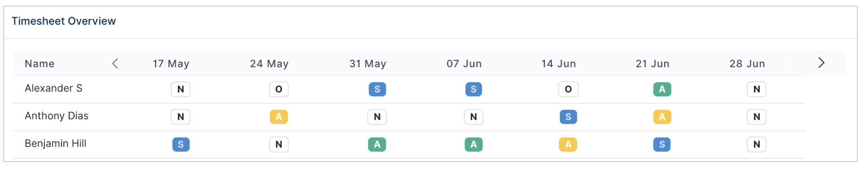Click the Timesheet Overview panel title
Image resolution: width=868 pixels, height=169 pixels.
click(64, 21)
